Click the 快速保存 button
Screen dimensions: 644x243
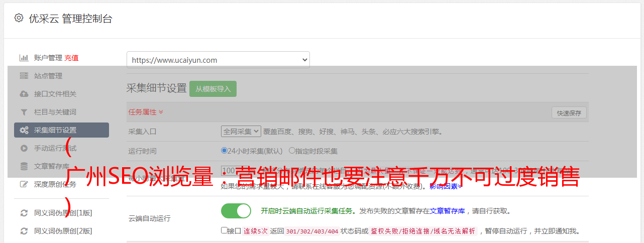[x=569, y=113]
